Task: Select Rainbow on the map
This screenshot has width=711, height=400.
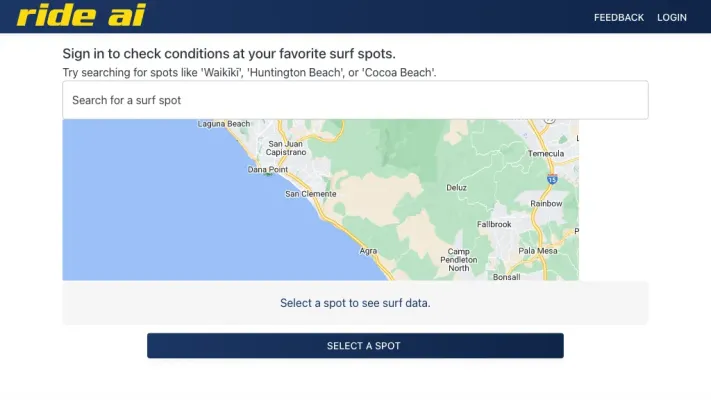Action: (x=546, y=203)
